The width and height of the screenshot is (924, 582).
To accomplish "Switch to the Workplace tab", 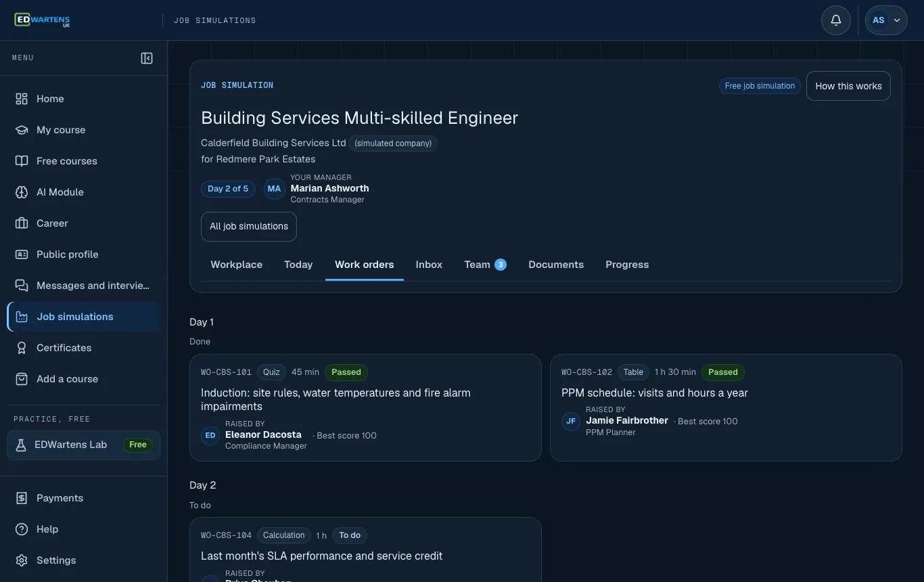I will pos(237,265).
